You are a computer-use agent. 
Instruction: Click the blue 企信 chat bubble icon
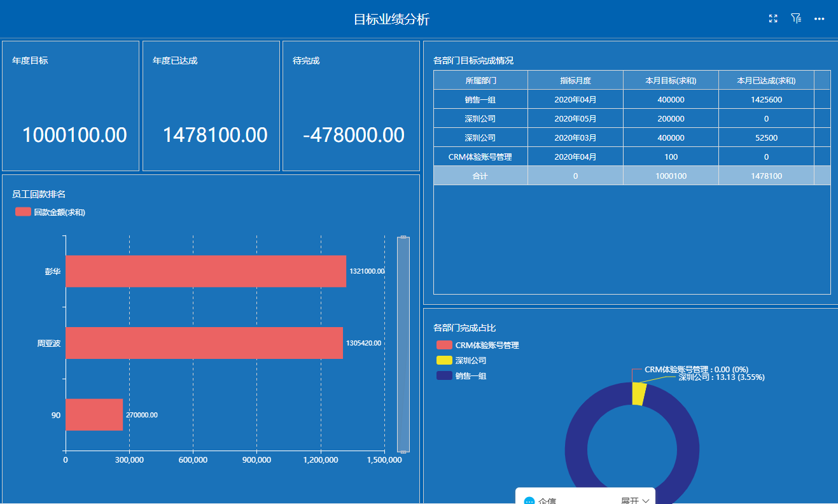pos(528,500)
